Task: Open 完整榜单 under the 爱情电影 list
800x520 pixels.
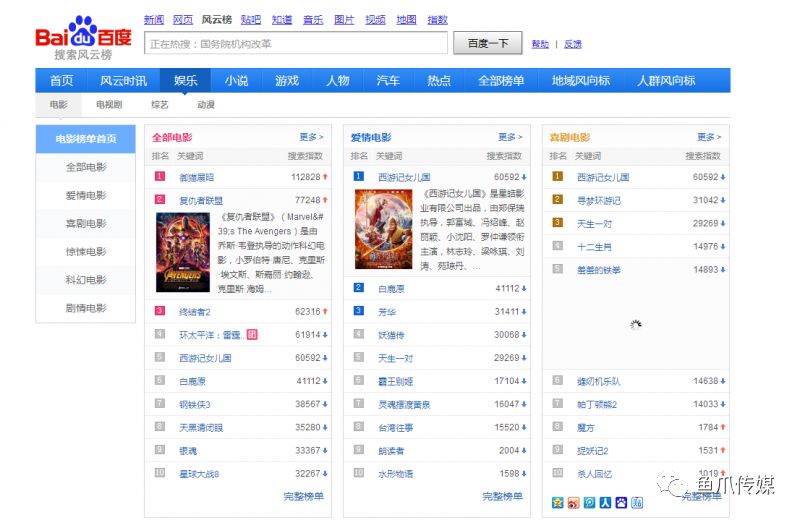Action: [503, 497]
